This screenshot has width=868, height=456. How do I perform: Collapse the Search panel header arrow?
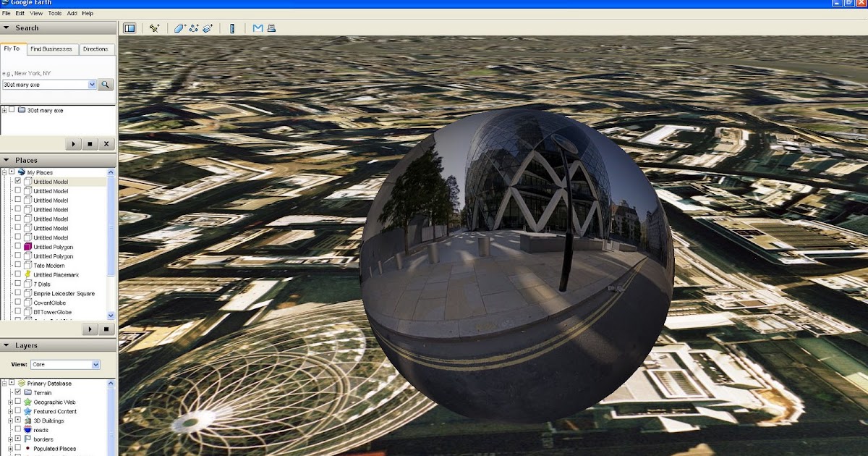click(7, 28)
